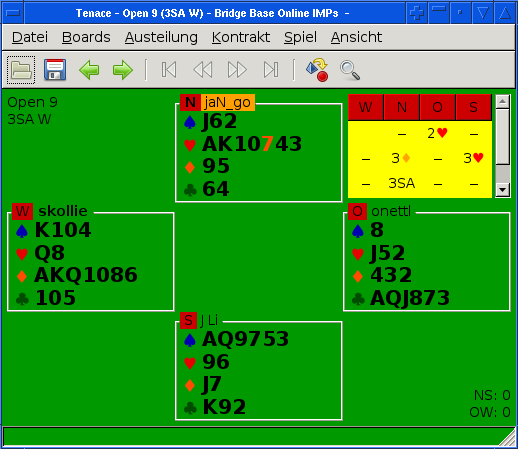Jump to last trick icon
The image size is (518, 449).
click(x=271, y=70)
